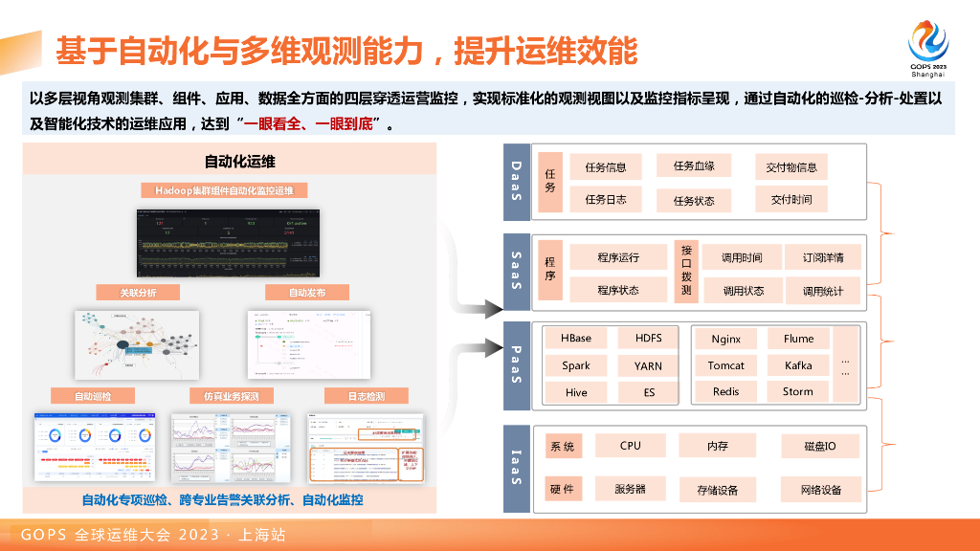Open the 关联分析 network graph thumbnail
Viewport: 980px width, 551px height.
tap(137, 344)
